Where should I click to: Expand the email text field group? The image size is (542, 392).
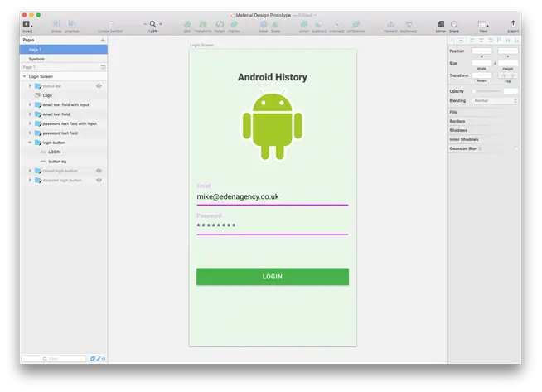pos(30,114)
